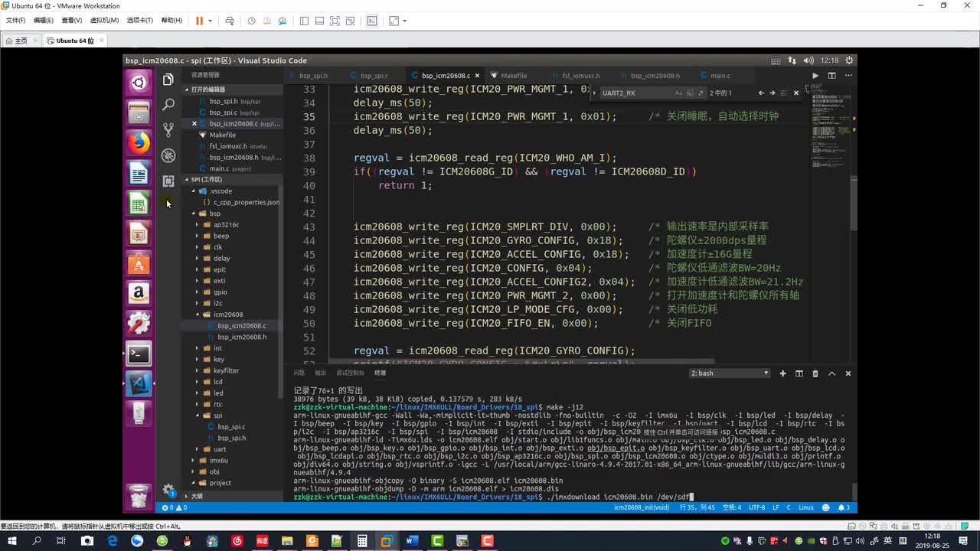
Task: Open VMware power options dropdown arrow
Action: (210, 21)
